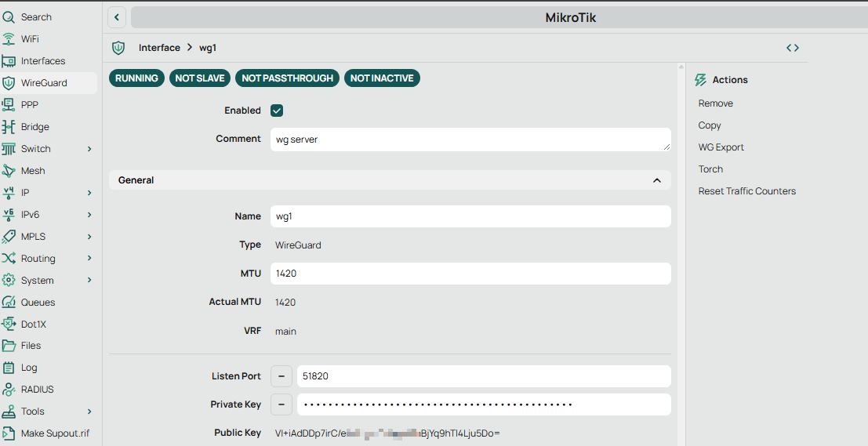Select the WireGuard shield icon in sidebar

(9, 83)
